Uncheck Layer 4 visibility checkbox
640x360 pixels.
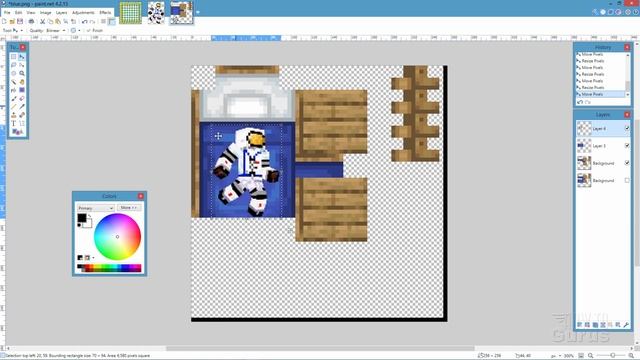[627, 129]
